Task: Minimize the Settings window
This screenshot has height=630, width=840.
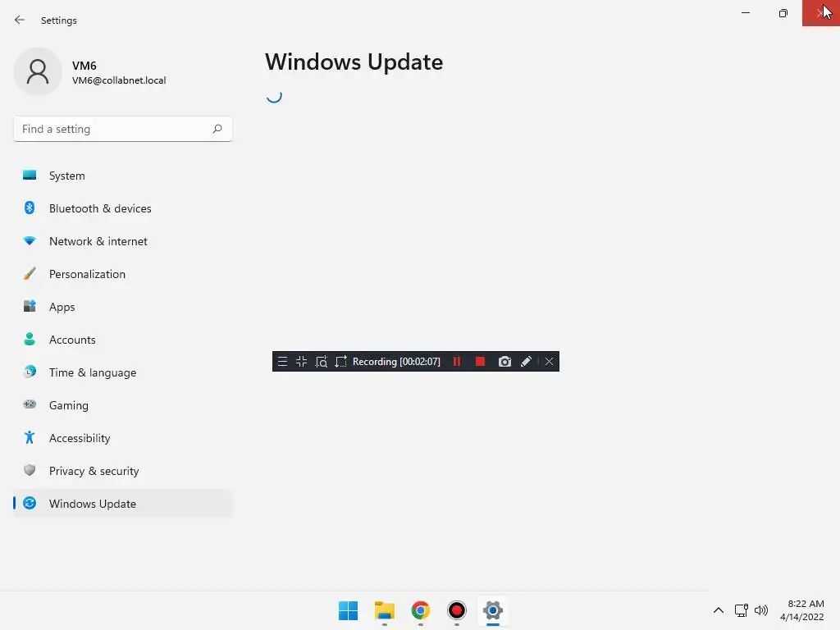Action: click(x=746, y=13)
